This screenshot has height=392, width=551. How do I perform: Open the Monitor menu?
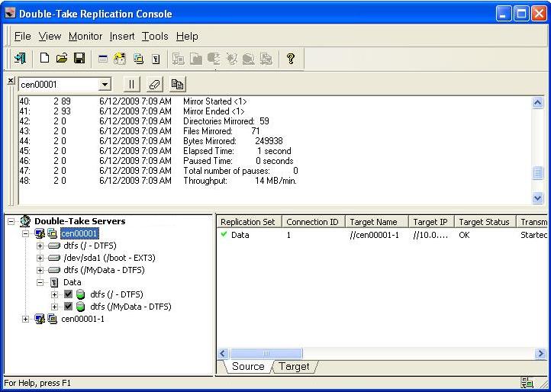coord(85,36)
